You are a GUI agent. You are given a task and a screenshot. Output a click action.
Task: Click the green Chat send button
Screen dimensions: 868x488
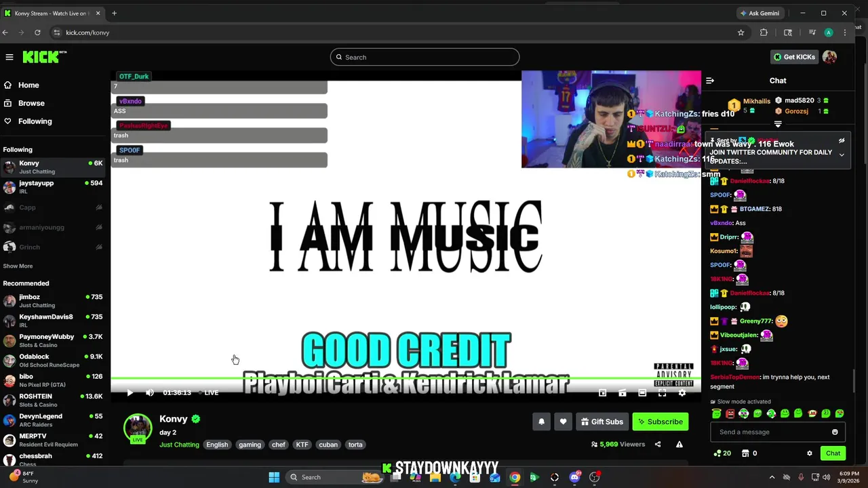tap(833, 453)
